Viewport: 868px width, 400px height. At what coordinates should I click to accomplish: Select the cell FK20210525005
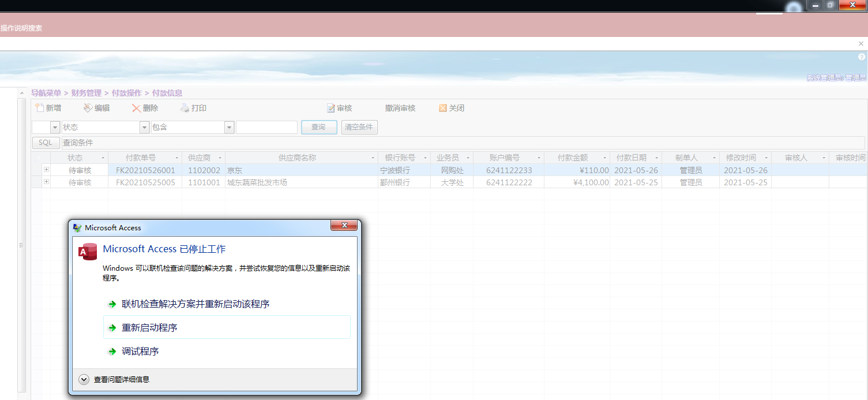145,182
